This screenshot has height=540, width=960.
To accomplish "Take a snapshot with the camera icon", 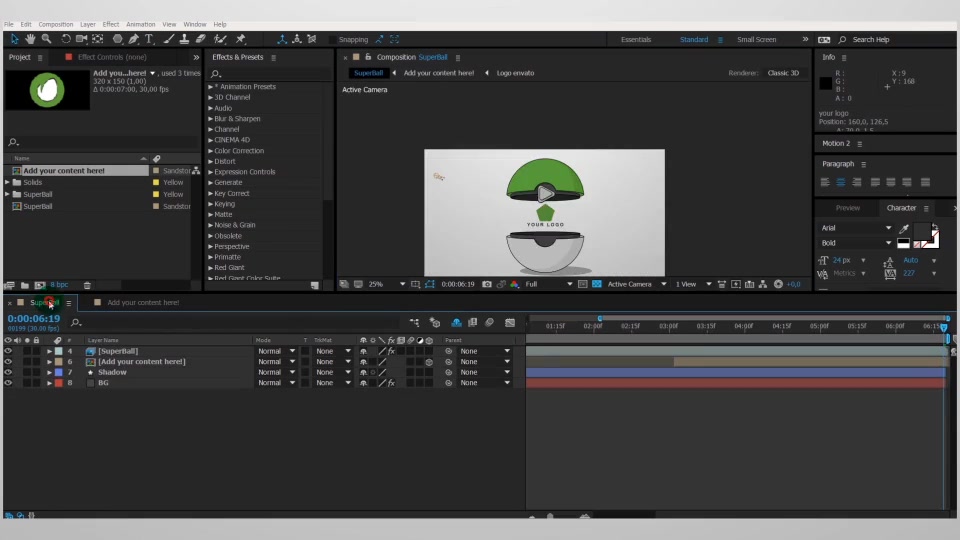I will [487, 284].
